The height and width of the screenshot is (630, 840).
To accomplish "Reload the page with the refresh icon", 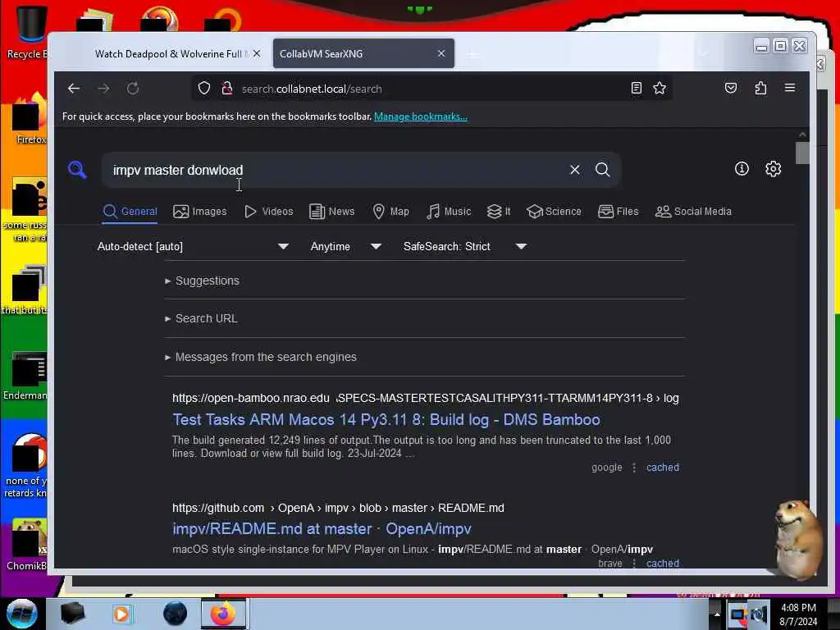I will coord(133,89).
